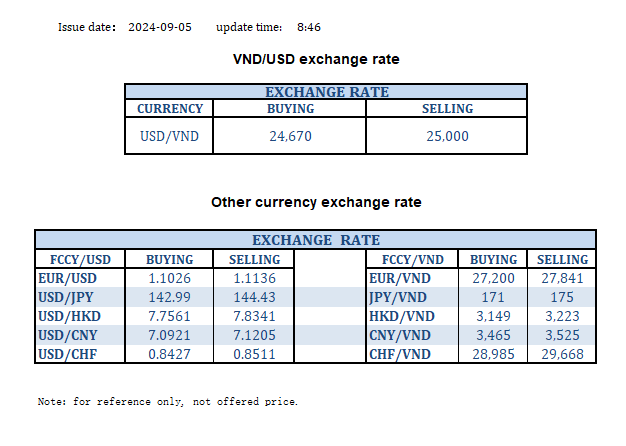Select the JPY/VND buying rate 171

click(494, 296)
